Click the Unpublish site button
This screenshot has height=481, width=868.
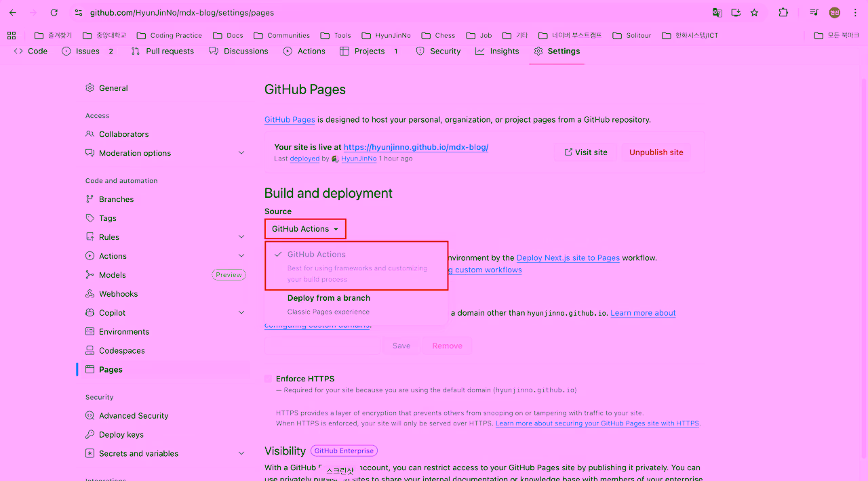point(656,152)
